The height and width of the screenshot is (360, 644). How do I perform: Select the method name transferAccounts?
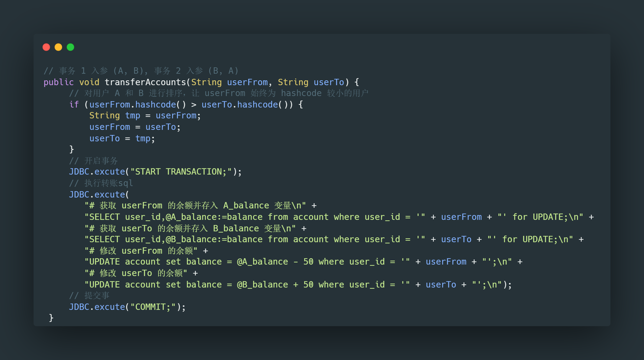click(145, 82)
